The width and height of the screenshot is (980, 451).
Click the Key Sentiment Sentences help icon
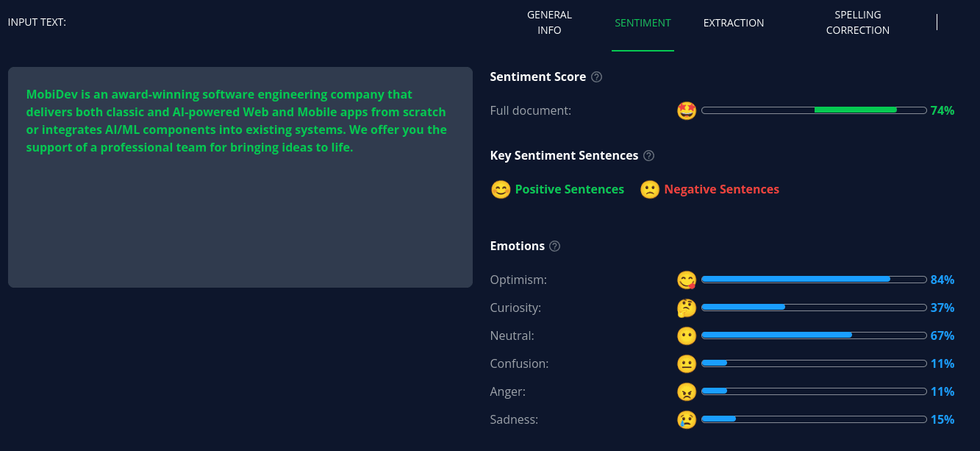point(648,156)
